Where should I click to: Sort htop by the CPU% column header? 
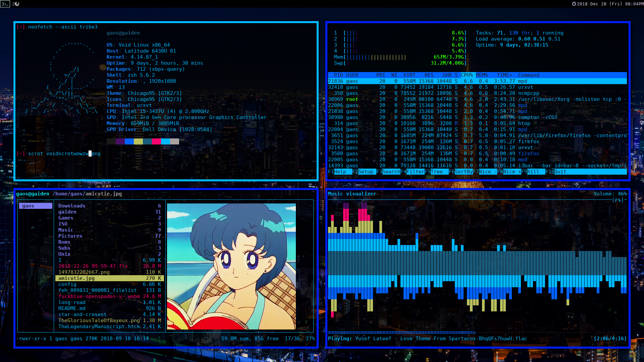pyautogui.click(x=467, y=75)
